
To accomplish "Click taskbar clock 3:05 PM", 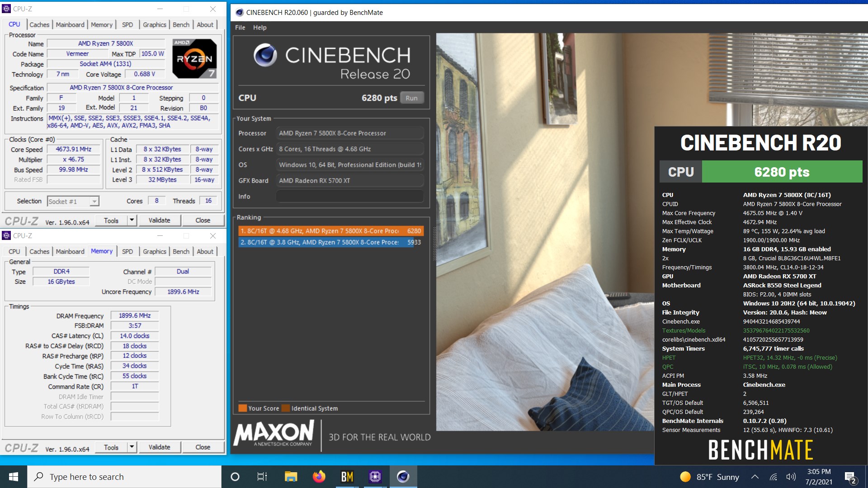I will [x=819, y=477].
